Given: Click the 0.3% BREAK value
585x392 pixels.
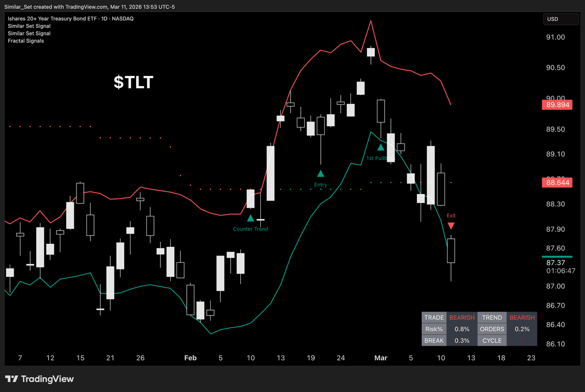Looking at the screenshot, I should (462, 340).
